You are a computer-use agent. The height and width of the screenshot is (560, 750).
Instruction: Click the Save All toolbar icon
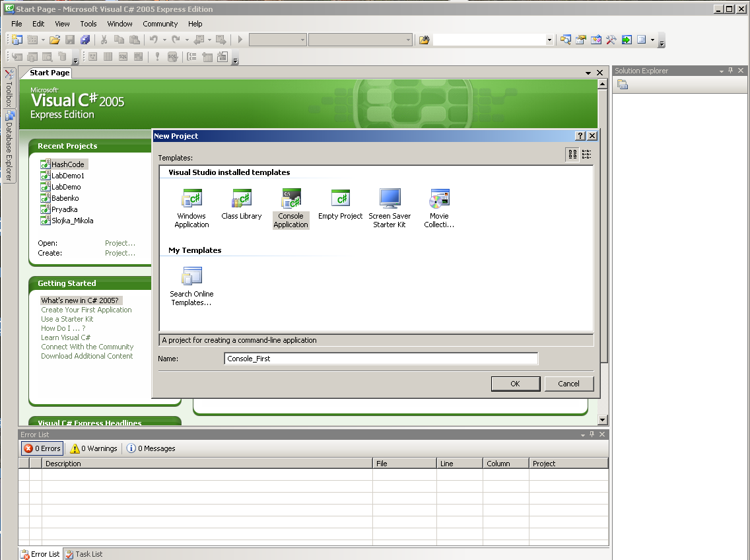click(85, 40)
